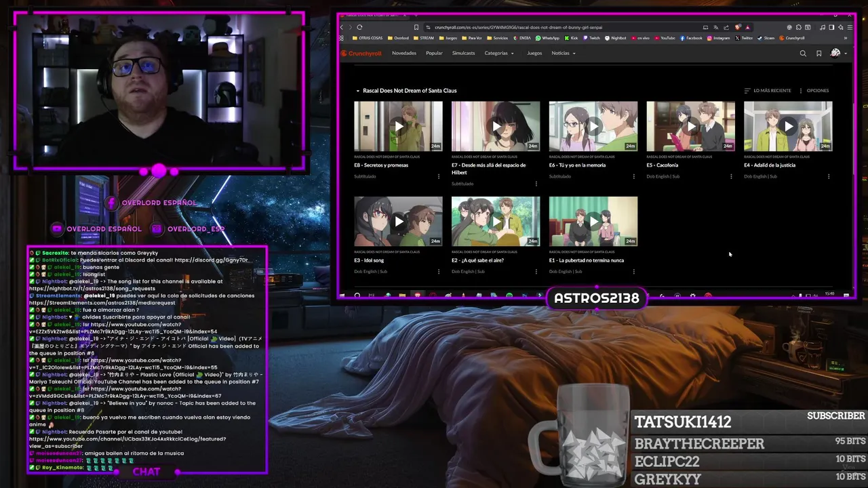Open the Kick bookmark
Viewport: 868px width, 488px height.
(571, 38)
